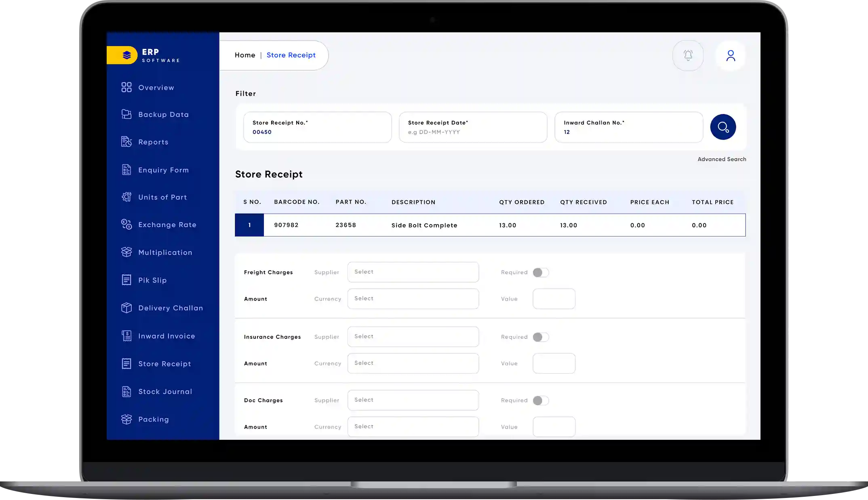Go to Home in the breadcrumb

tap(245, 55)
